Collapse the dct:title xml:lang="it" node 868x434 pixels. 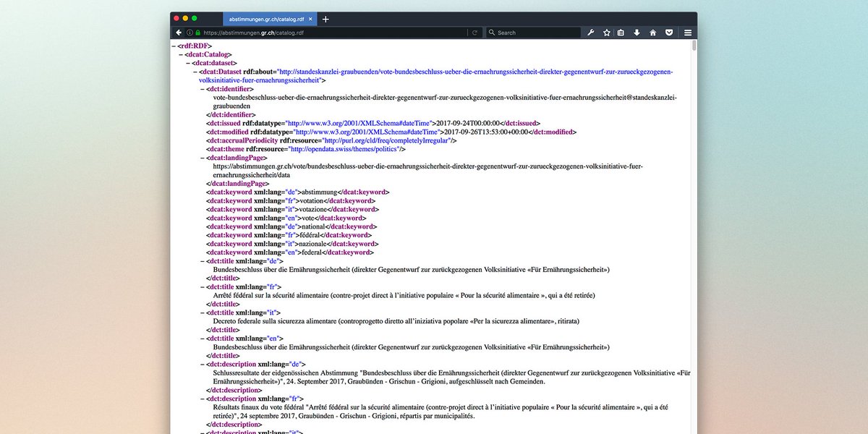(203, 312)
